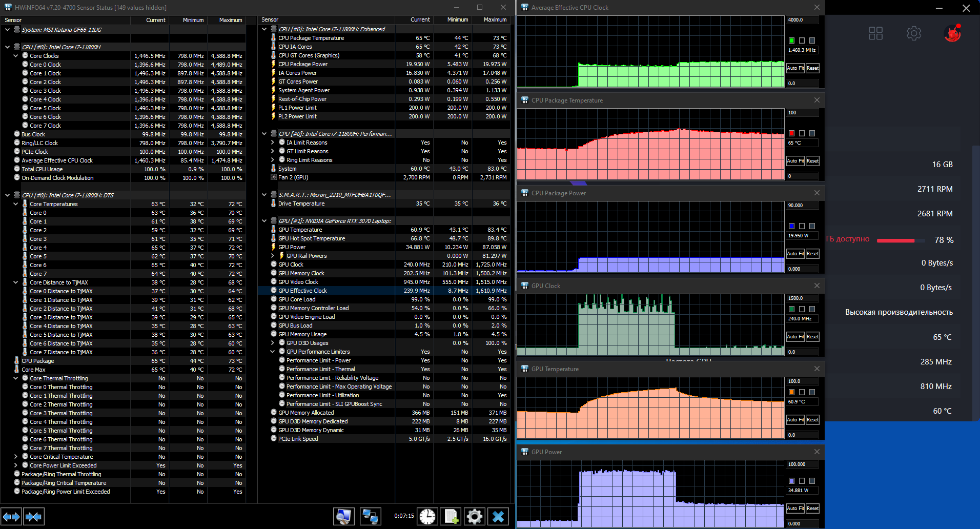
Task: Click Reset in the GPU Clock graph
Action: click(x=812, y=337)
